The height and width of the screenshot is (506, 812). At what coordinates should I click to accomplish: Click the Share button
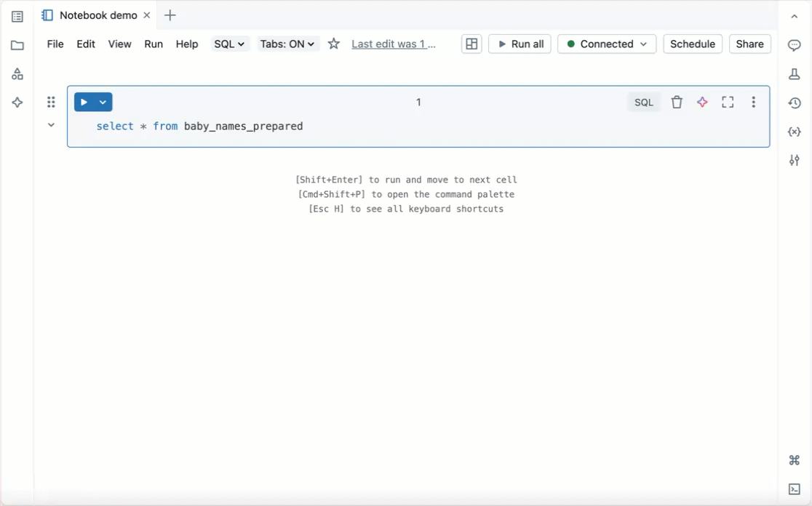pos(749,44)
